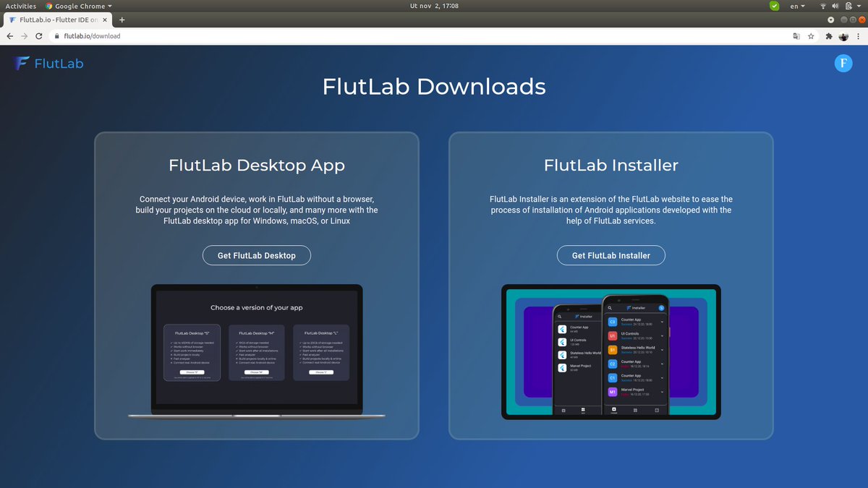Image resolution: width=868 pixels, height=488 pixels.
Task: Open the clock showing Ut nov 2, 17:08
Action: (434, 6)
